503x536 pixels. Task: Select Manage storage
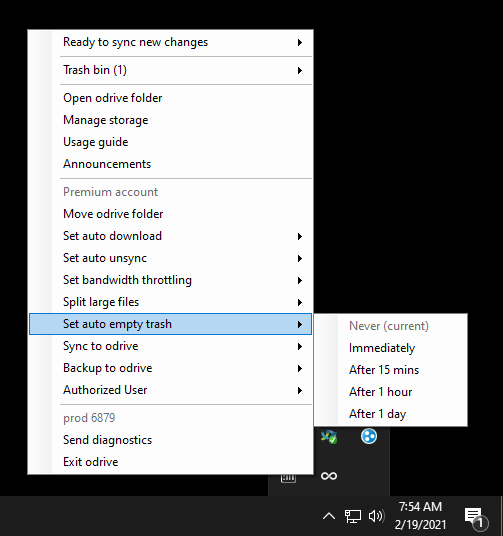point(170,120)
